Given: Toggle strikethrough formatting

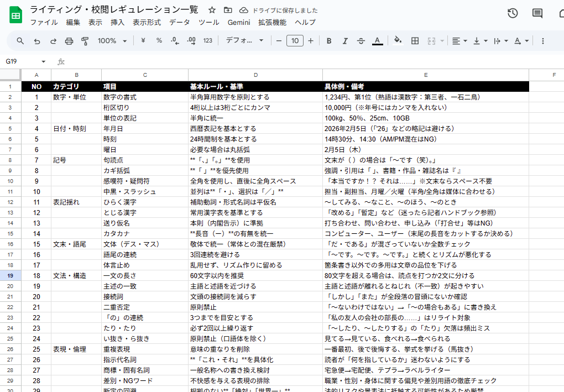Looking at the screenshot, I should coord(360,40).
